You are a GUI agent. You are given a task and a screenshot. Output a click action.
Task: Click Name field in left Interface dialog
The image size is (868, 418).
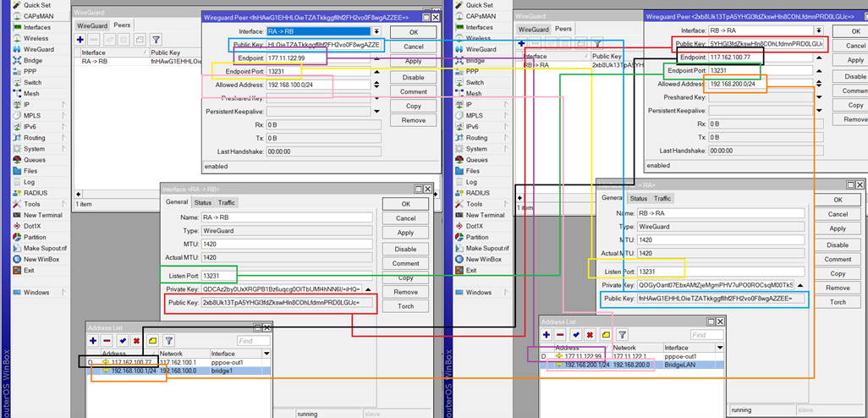(287, 217)
